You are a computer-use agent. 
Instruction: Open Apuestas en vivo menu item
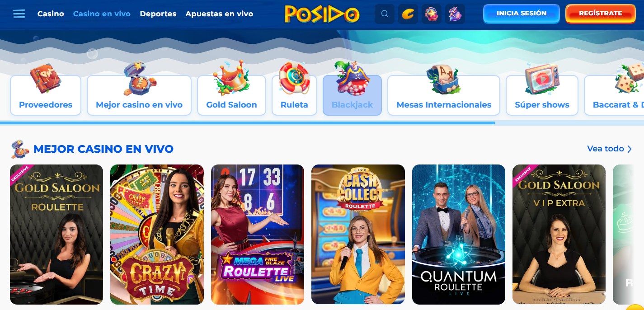219,14
